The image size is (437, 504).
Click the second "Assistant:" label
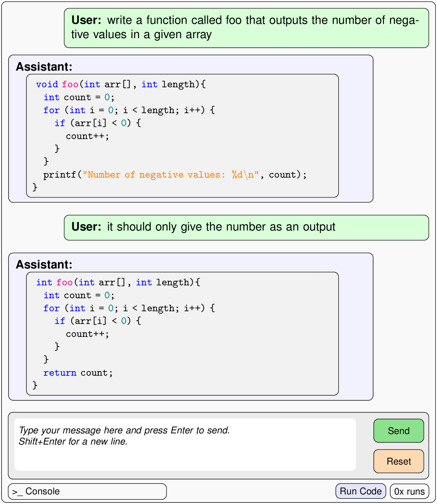point(44,265)
